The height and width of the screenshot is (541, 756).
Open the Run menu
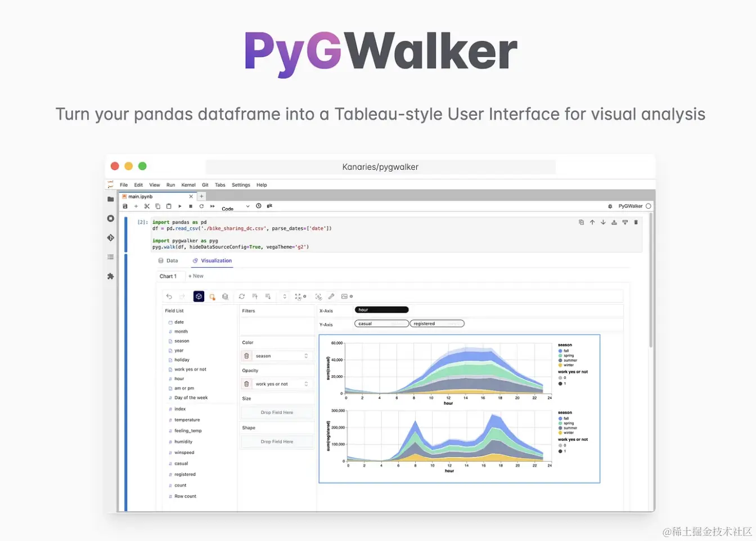[x=170, y=185]
